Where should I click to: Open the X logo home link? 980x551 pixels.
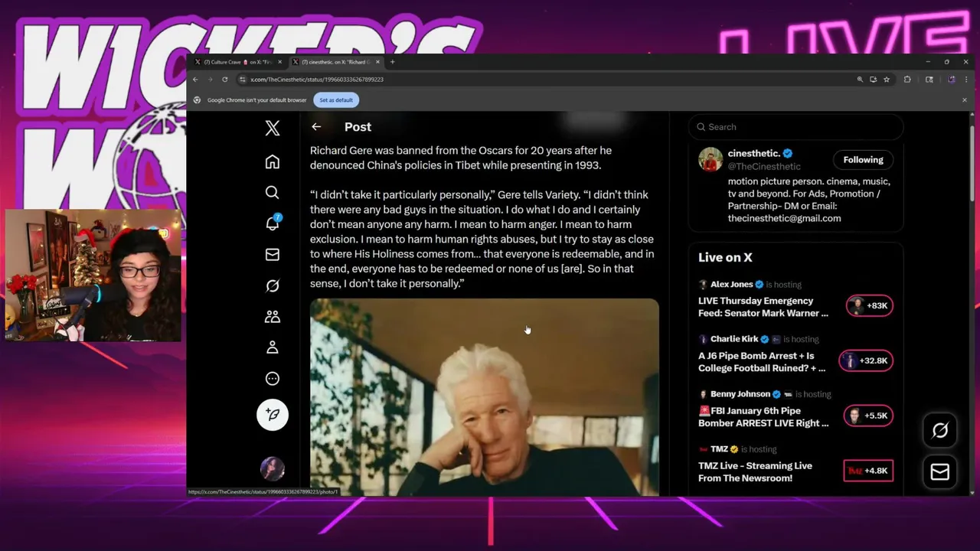273,128
